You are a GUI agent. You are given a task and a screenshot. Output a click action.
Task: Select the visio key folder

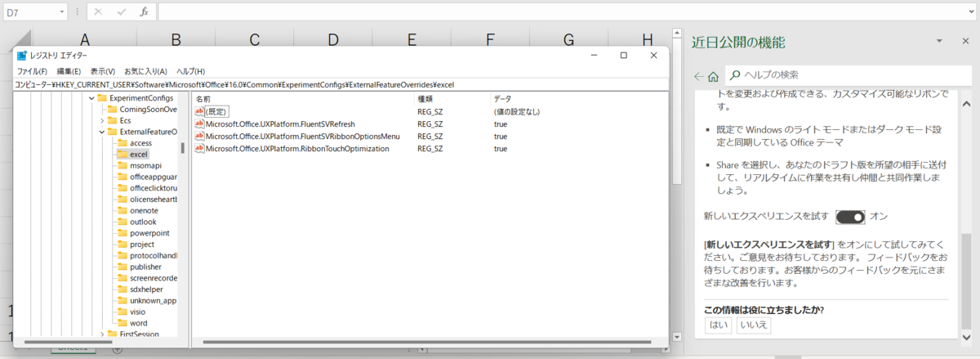click(131, 312)
